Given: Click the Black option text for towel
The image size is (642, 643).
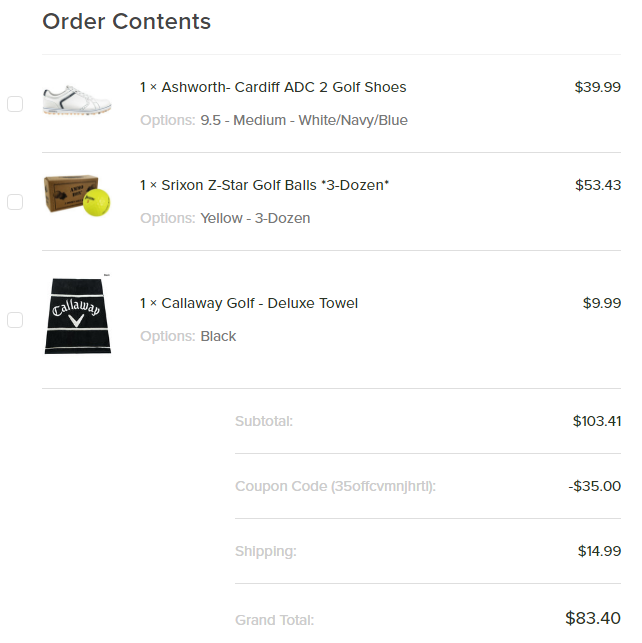Looking at the screenshot, I should pyautogui.click(x=218, y=336).
